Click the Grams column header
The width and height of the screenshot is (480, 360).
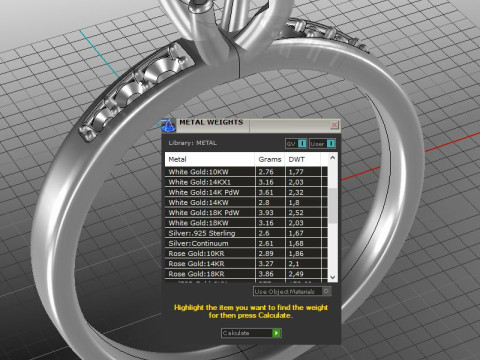tap(270, 159)
